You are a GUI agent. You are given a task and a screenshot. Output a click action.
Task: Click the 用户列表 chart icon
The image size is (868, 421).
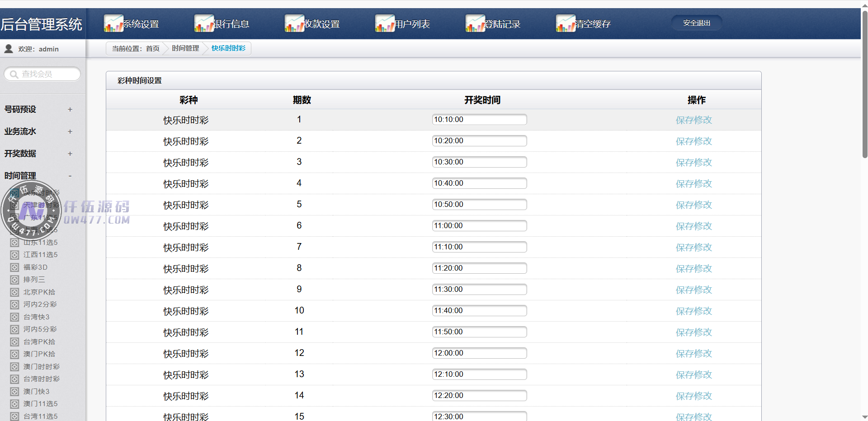[x=384, y=23]
